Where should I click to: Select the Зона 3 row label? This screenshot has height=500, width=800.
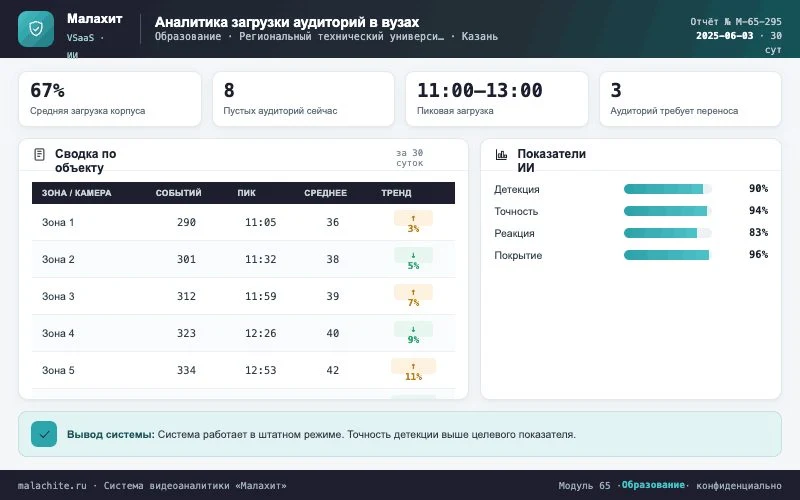point(58,296)
